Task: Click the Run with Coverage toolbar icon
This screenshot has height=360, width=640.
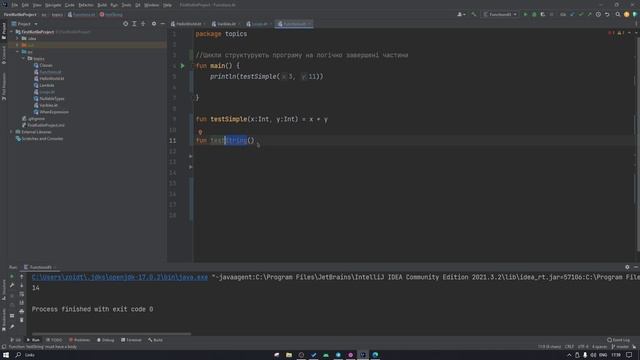Action: pos(543,15)
